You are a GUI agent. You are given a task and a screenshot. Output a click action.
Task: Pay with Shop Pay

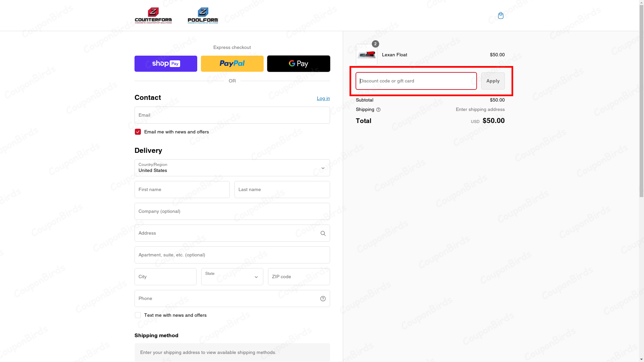(166, 64)
